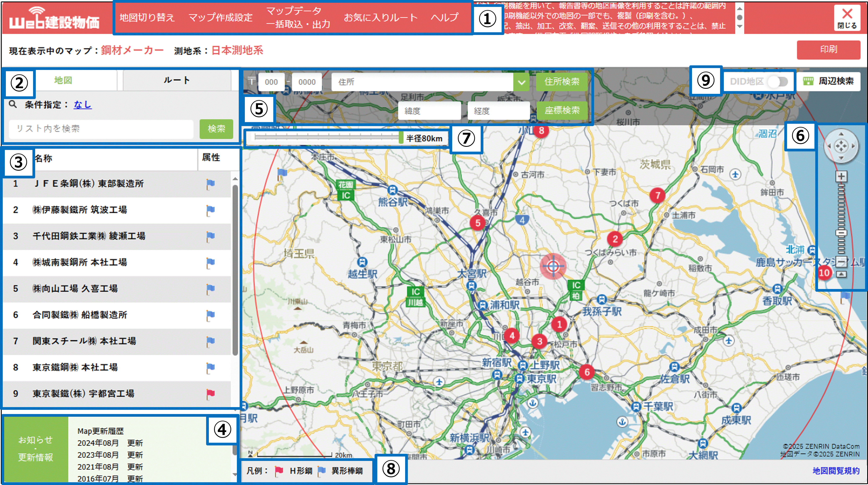The height and width of the screenshot is (485, 868).
Task: Focus the 住所 address input field
Action: 422,82
